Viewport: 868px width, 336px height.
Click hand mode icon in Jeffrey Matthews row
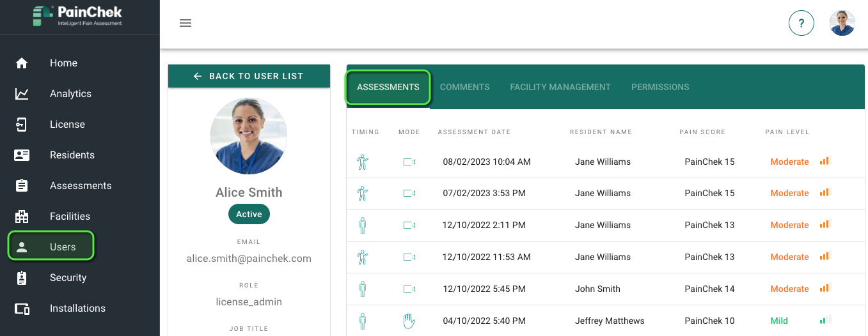pyautogui.click(x=409, y=321)
